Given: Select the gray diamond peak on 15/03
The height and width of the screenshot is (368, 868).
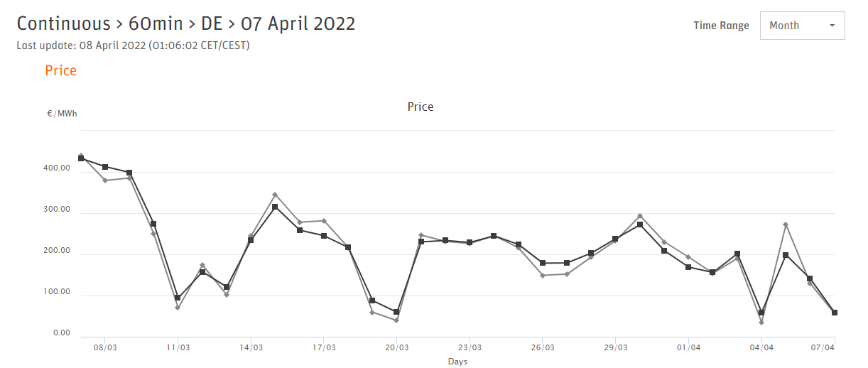Looking at the screenshot, I should [275, 195].
